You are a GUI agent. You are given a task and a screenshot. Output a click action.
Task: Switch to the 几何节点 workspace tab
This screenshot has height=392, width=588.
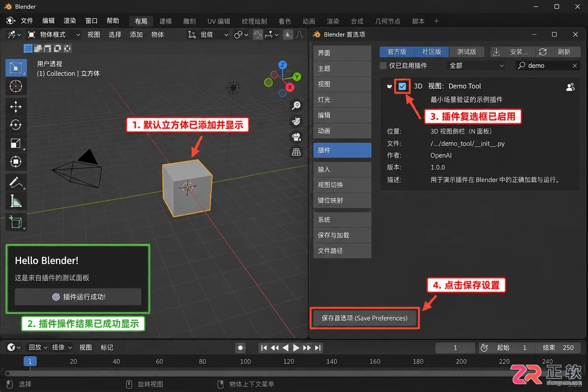click(x=388, y=21)
